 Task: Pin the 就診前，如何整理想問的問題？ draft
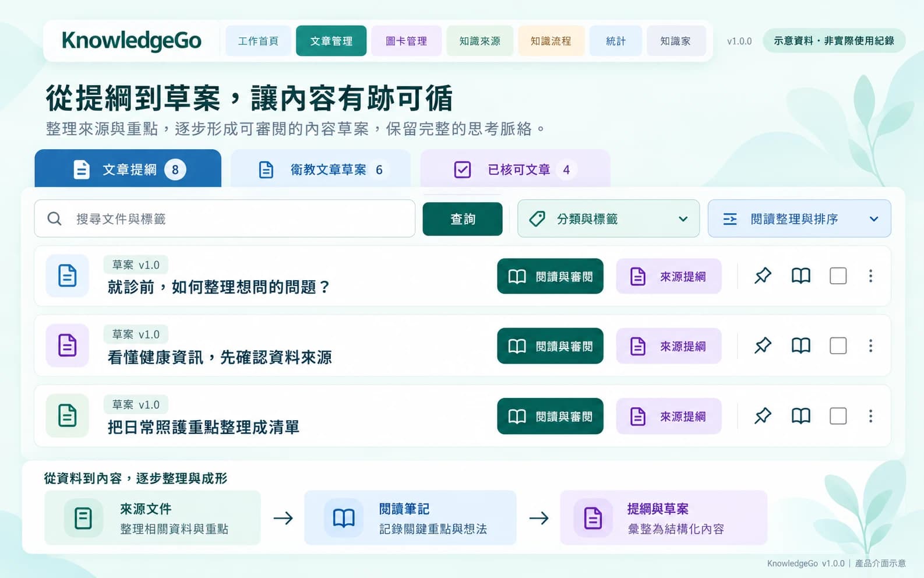point(763,276)
